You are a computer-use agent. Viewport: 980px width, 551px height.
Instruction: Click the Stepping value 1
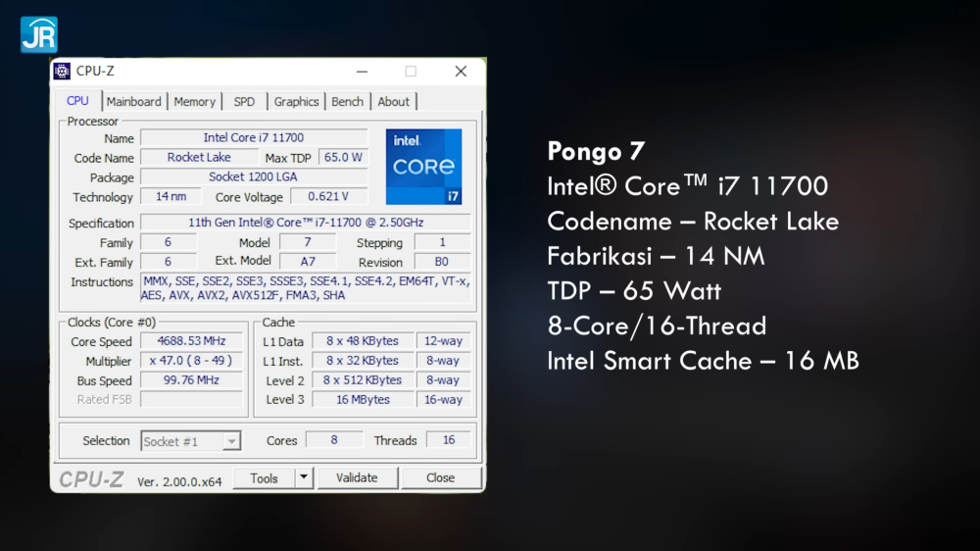(443, 242)
